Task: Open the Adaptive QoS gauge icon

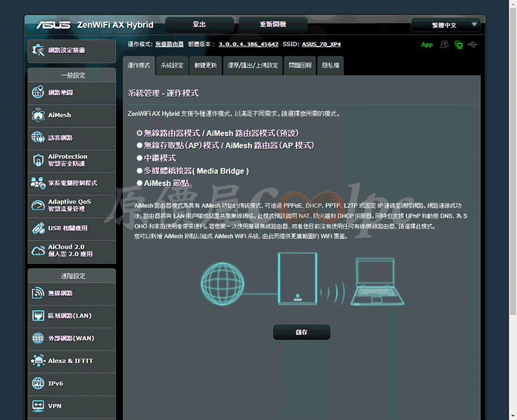Action: tap(38, 205)
